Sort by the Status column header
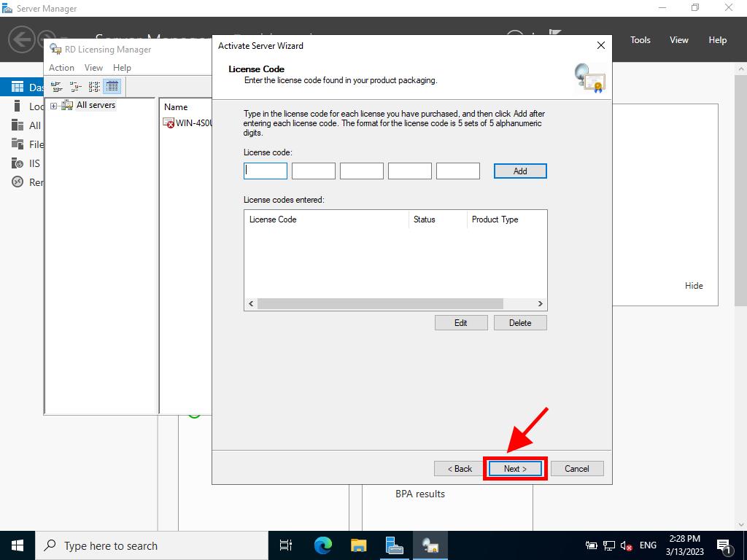The height and width of the screenshot is (560, 747). pos(424,219)
